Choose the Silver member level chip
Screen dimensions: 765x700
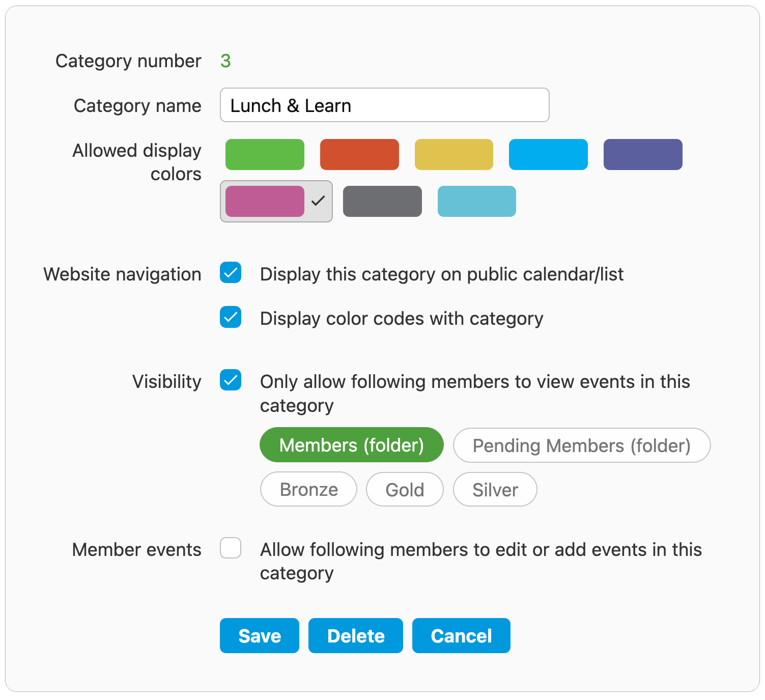495,489
